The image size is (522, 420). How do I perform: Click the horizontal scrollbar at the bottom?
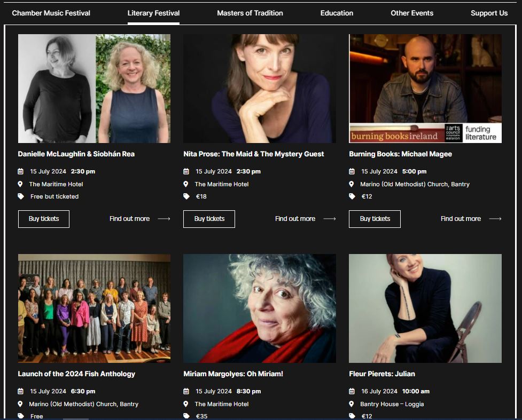click(75, 418)
